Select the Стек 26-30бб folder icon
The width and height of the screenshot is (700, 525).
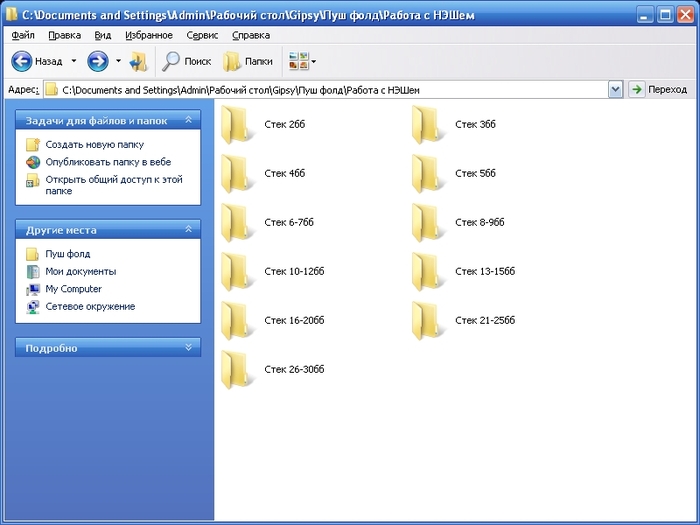(x=237, y=370)
